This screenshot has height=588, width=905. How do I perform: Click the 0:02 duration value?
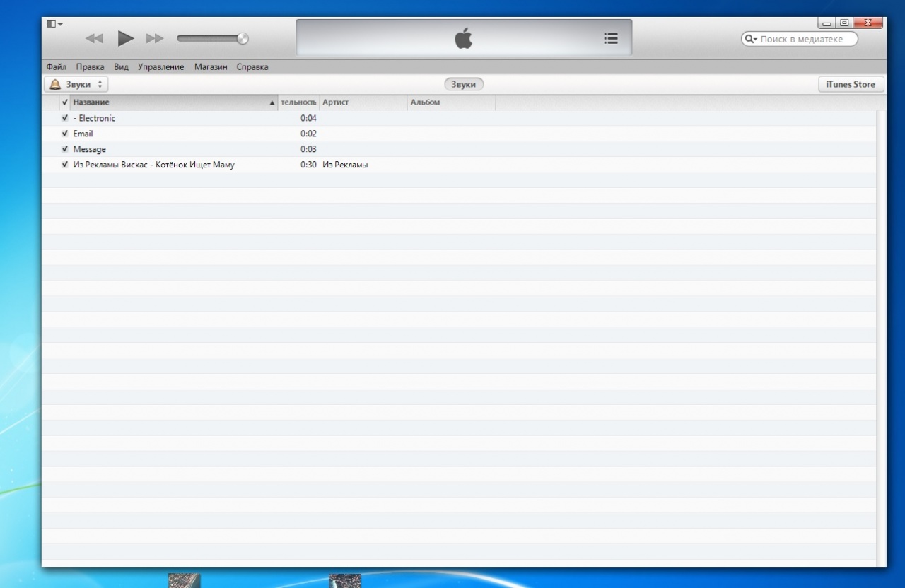coord(308,134)
